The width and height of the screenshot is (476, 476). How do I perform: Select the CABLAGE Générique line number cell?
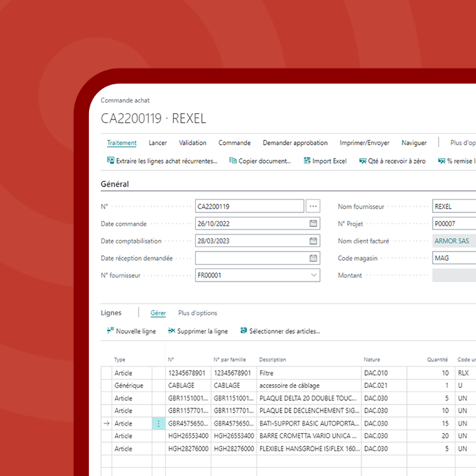coord(188,386)
